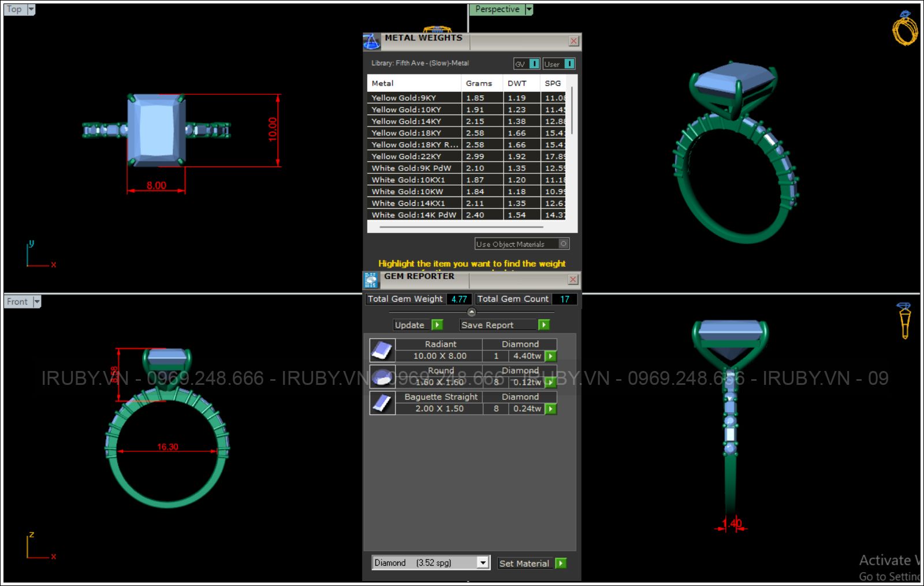Click the Metal Weights scale icon
Image resolution: width=924 pixels, height=586 pixels.
click(x=371, y=42)
